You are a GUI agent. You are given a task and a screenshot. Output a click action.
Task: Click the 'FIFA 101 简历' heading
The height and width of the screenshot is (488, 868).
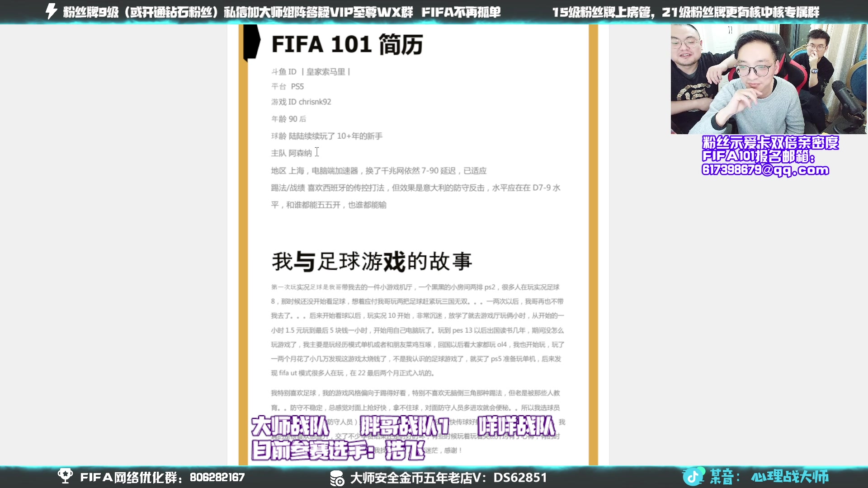(x=347, y=44)
